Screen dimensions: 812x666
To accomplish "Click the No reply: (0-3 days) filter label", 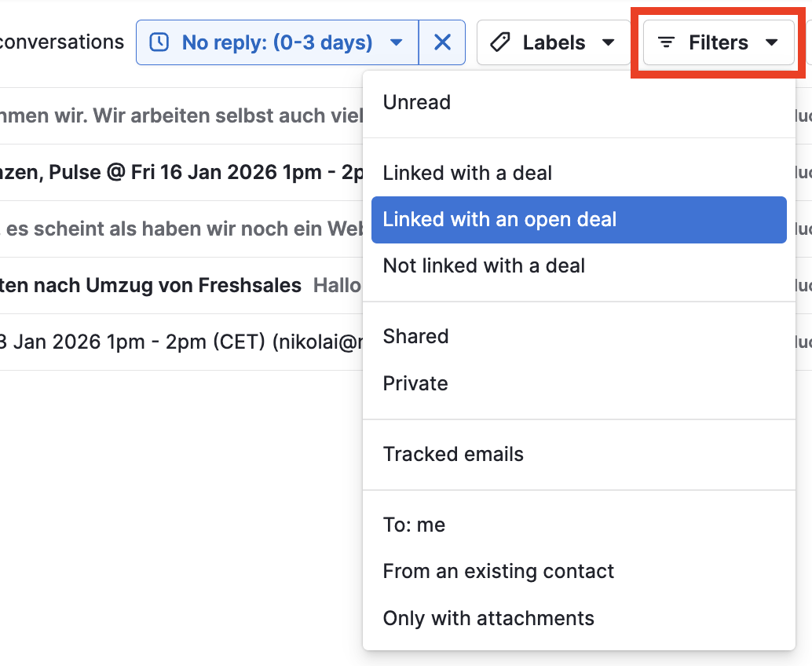I will 276,42.
